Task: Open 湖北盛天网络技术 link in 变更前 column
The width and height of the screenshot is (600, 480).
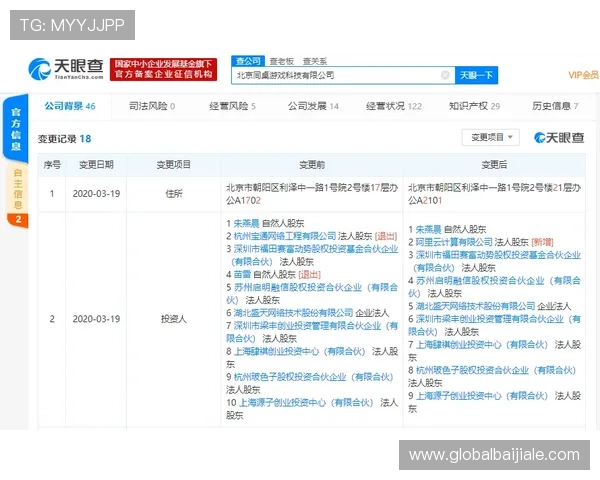Action: point(293,313)
